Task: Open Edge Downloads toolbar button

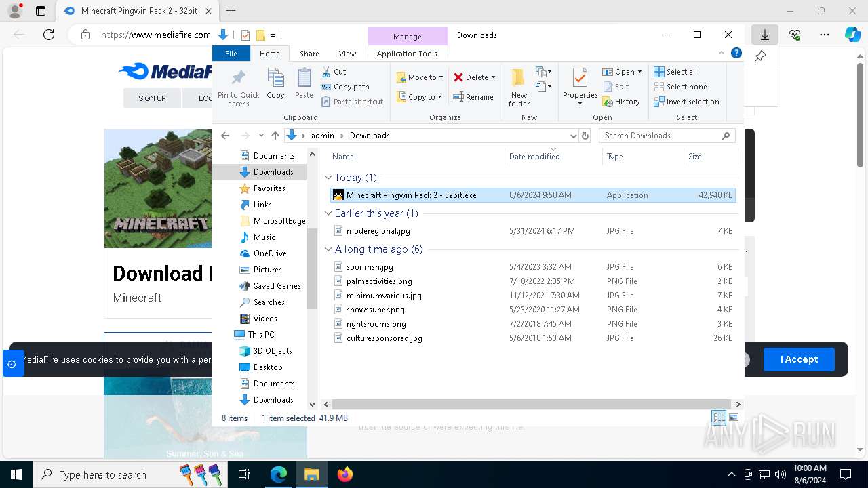Action: click(x=765, y=35)
